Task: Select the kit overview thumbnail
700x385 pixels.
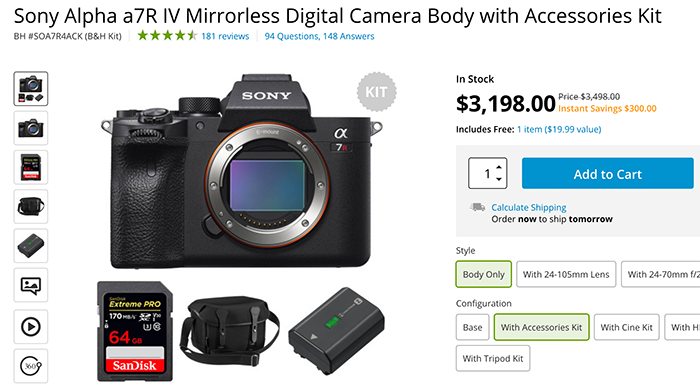Action: click(31, 88)
